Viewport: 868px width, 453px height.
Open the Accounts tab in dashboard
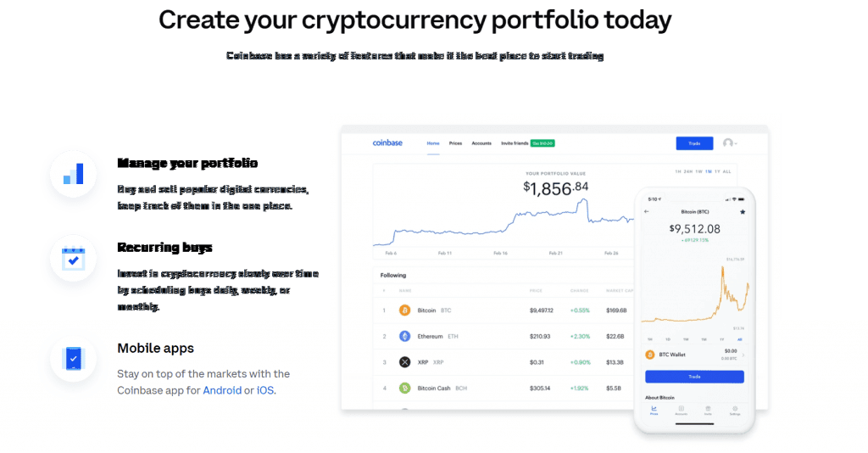[x=481, y=143]
